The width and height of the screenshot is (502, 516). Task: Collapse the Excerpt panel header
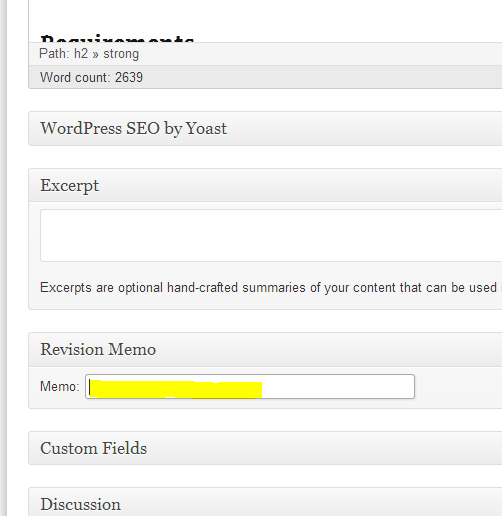265,185
